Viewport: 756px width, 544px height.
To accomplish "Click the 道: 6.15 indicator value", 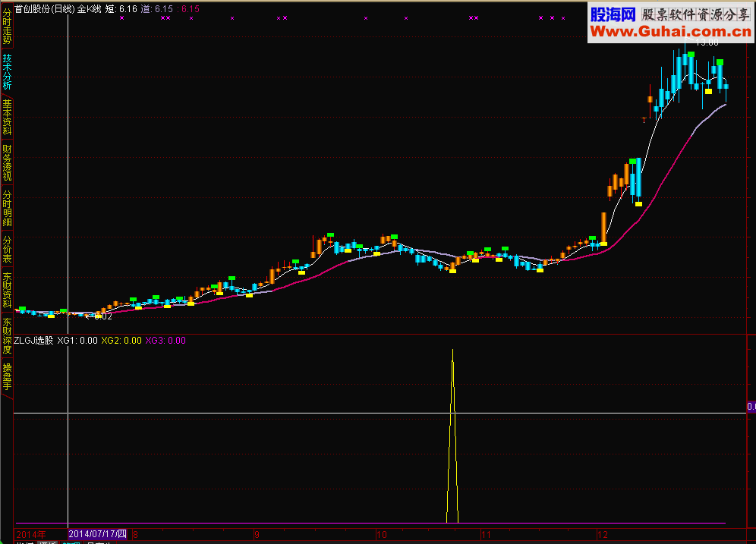I will pyautogui.click(x=156, y=8).
